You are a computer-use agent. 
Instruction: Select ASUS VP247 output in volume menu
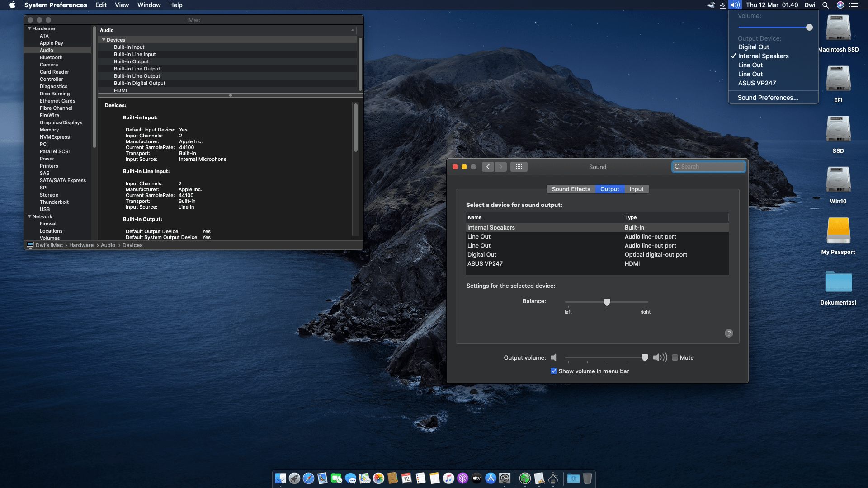tap(757, 83)
